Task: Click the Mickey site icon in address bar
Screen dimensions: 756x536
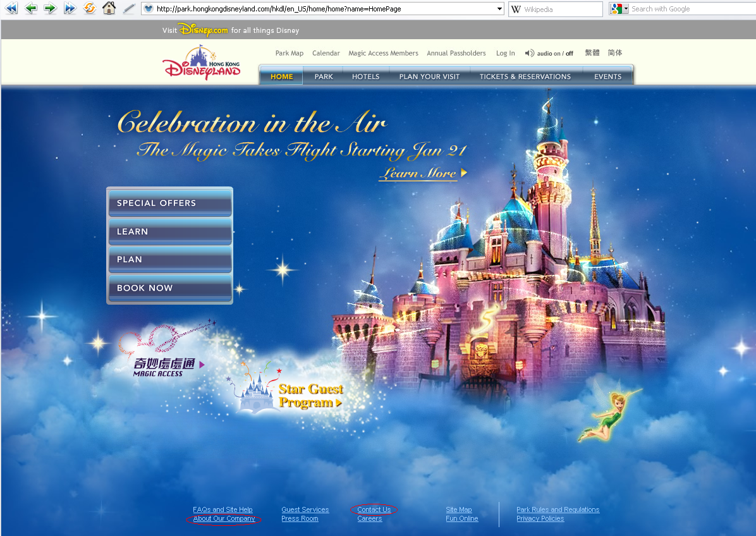Action: click(149, 9)
